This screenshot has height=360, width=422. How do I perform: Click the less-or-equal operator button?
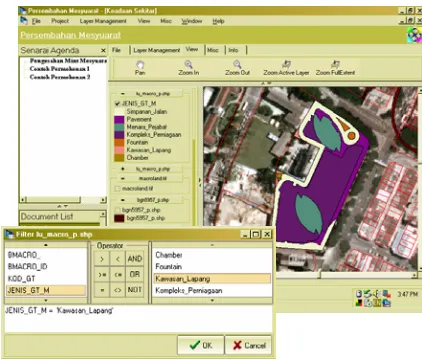[x=118, y=274]
